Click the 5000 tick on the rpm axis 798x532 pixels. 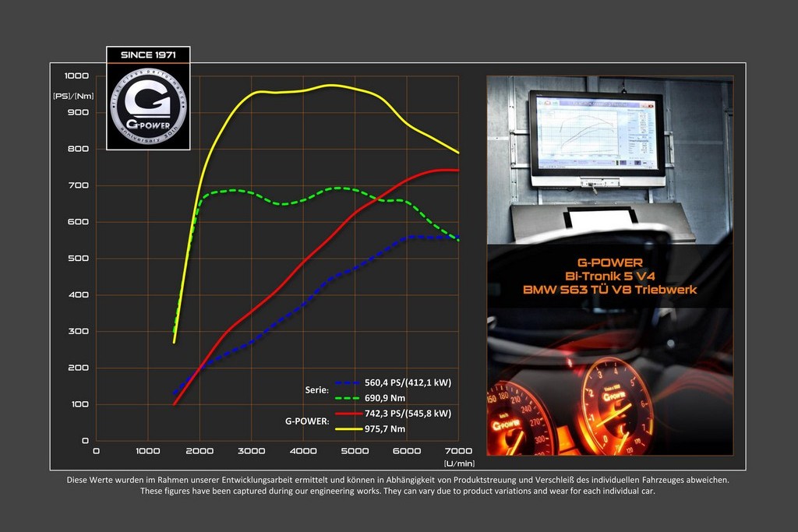click(x=355, y=451)
